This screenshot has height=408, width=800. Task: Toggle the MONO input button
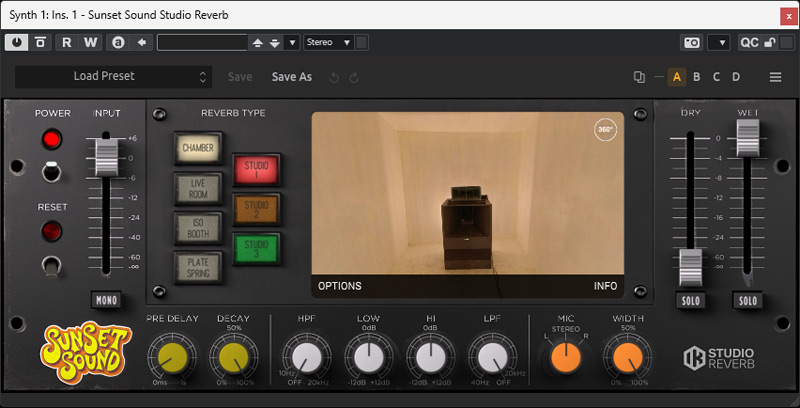(105, 299)
